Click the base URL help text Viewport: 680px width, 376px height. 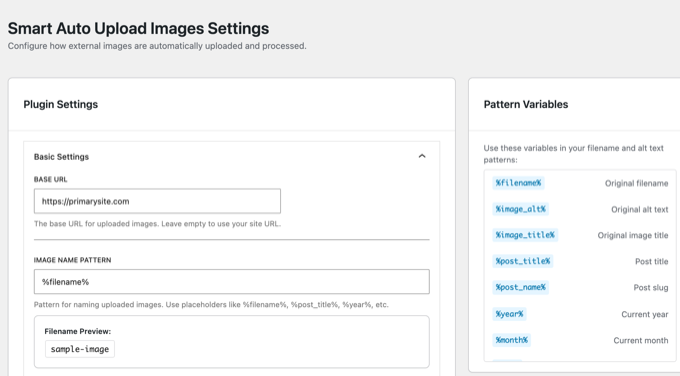click(x=157, y=224)
